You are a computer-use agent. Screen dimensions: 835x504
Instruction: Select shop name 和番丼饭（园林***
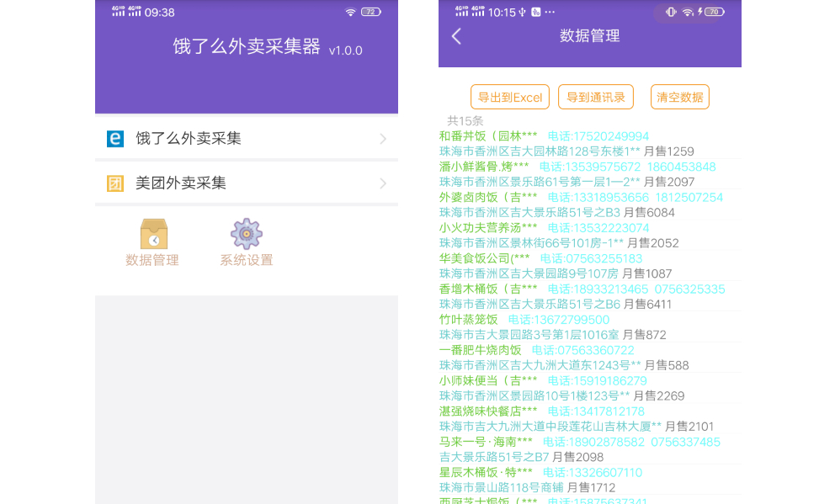(x=488, y=136)
